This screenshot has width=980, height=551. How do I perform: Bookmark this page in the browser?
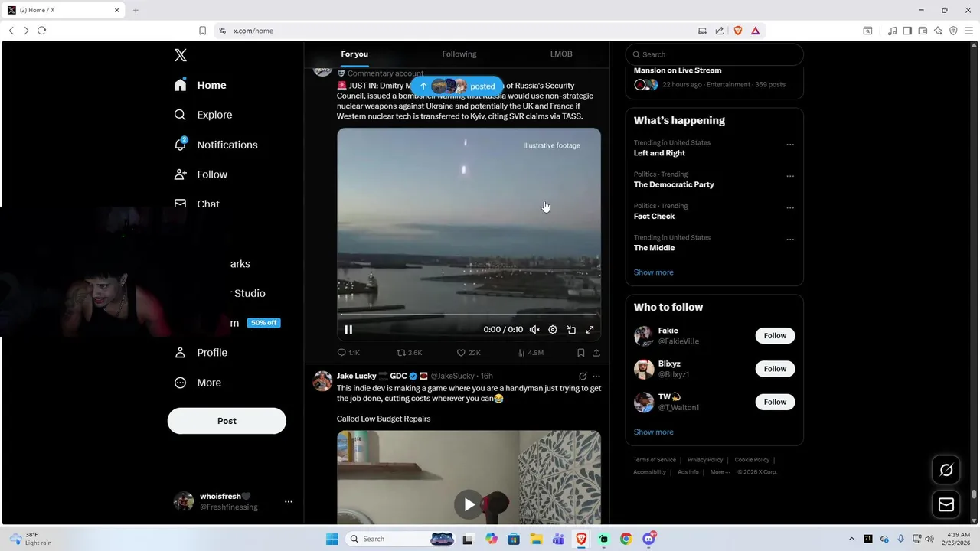[x=202, y=31]
